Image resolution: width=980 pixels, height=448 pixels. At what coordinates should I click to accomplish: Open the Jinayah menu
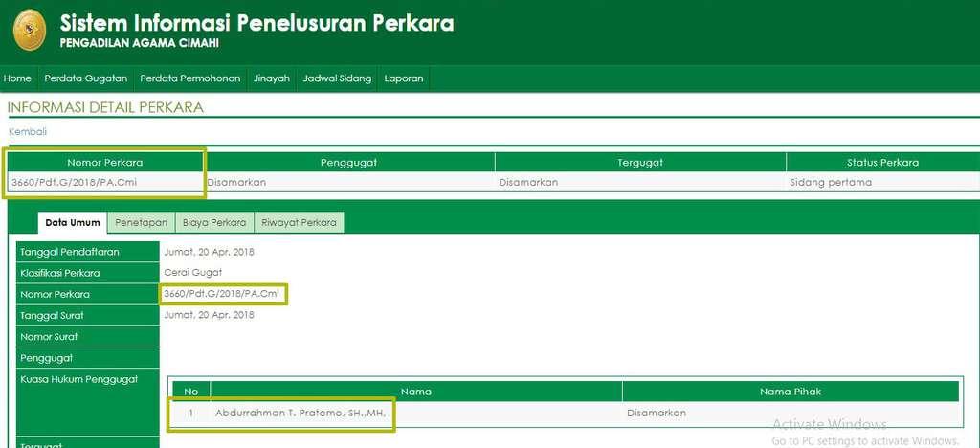[272, 78]
